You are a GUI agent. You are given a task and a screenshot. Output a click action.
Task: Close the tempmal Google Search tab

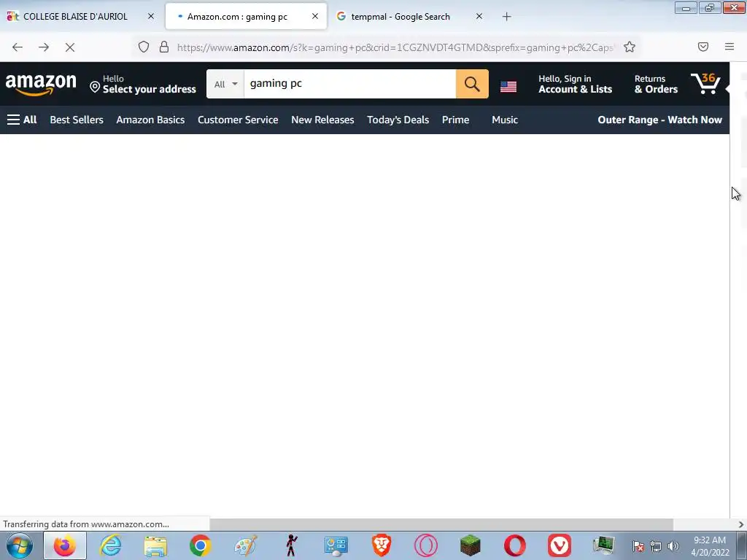tap(479, 16)
